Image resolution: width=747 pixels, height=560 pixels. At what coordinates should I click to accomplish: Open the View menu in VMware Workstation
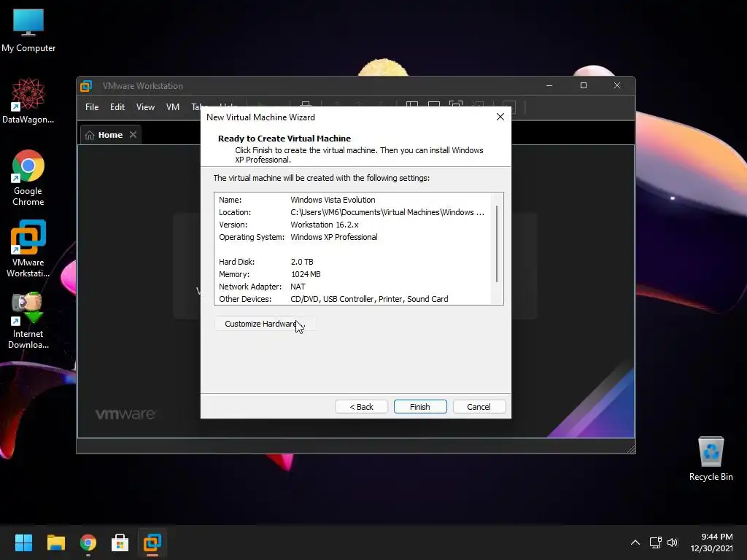pos(145,107)
